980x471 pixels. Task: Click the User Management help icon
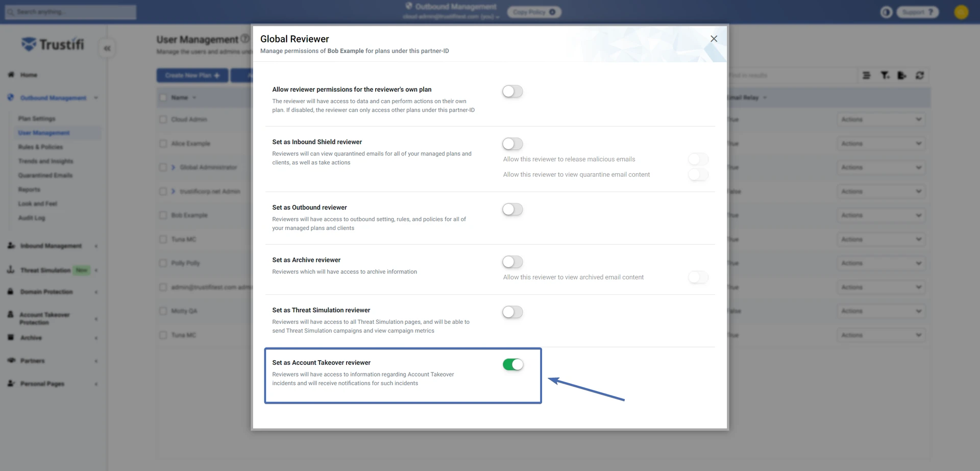(x=245, y=39)
